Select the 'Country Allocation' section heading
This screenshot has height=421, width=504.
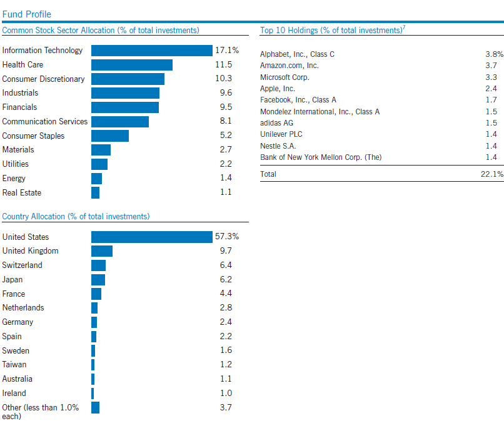76,217
